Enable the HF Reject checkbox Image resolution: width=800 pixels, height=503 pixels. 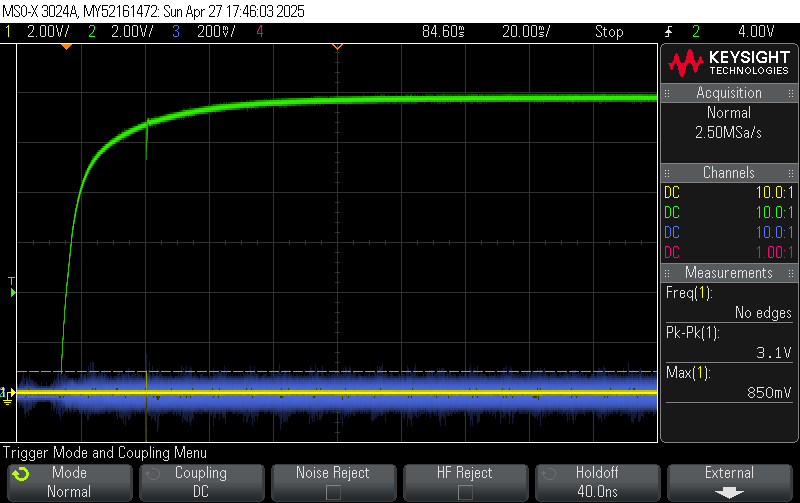click(x=465, y=492)
